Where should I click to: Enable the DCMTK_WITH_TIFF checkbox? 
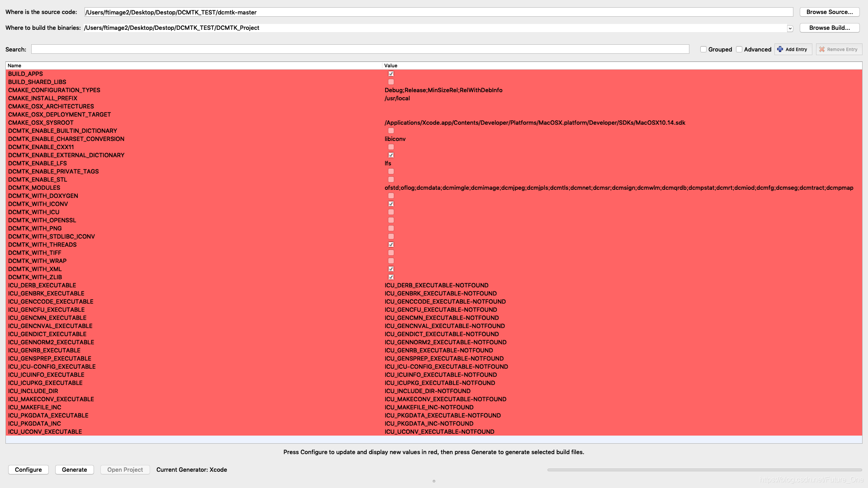coord(391,253)
